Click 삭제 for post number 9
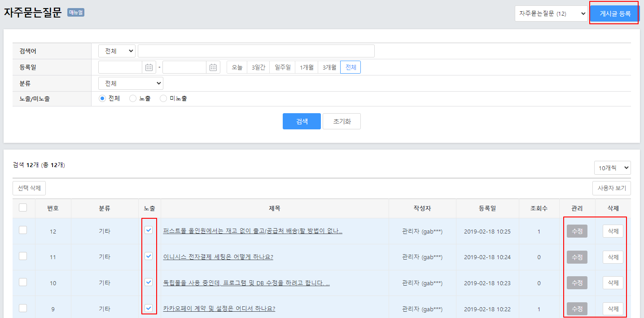The width and height of the screenshot is (644, 318). pos(613,309)
